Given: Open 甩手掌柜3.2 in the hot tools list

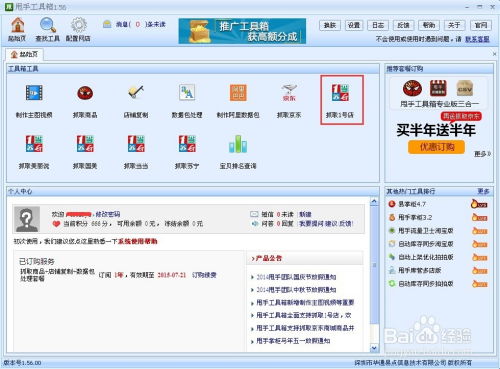Looking at the screenshot, I should (415, 217).
